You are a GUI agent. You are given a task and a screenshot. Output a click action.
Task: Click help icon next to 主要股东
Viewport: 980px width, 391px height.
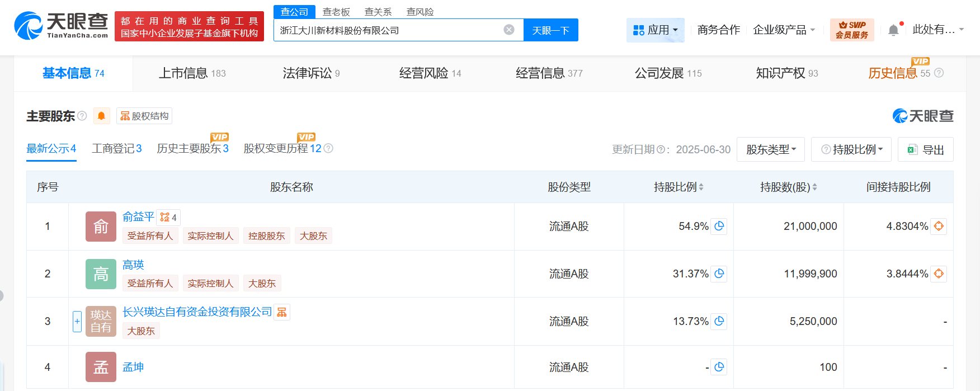pyautogui.click(x=82, y=116)
